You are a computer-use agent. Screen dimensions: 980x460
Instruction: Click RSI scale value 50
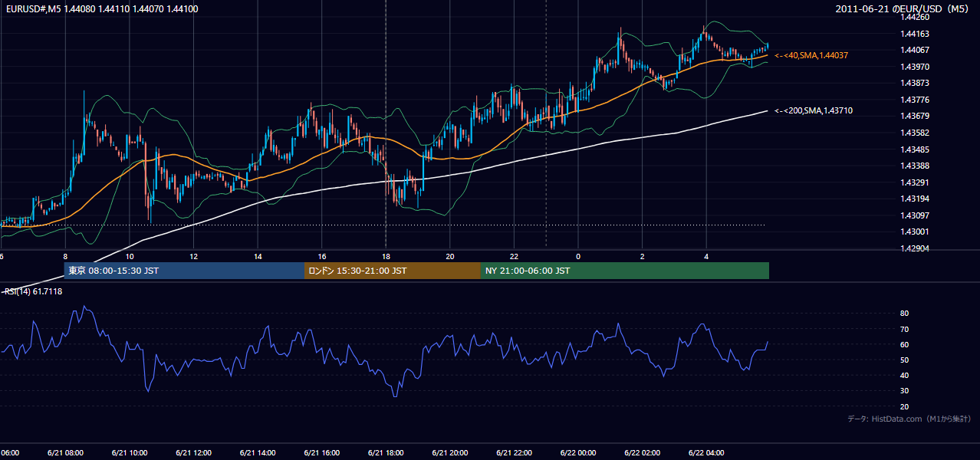tap(905, 360)
